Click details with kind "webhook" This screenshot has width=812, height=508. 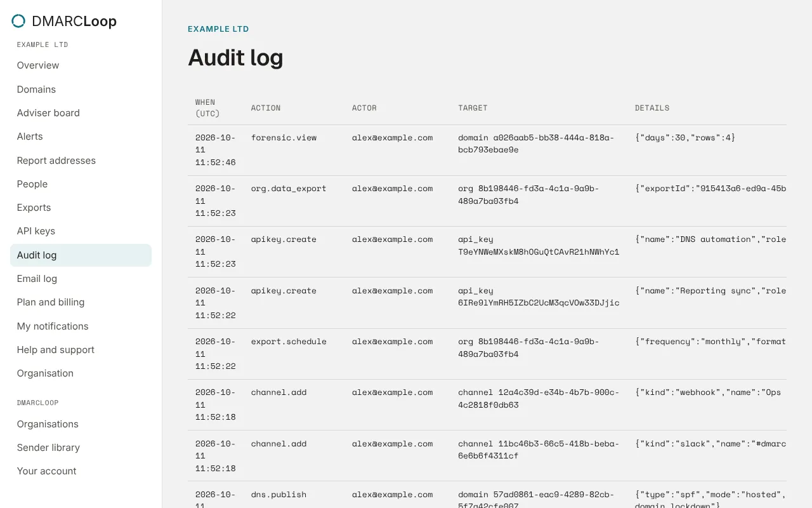[x=708, y=392]
